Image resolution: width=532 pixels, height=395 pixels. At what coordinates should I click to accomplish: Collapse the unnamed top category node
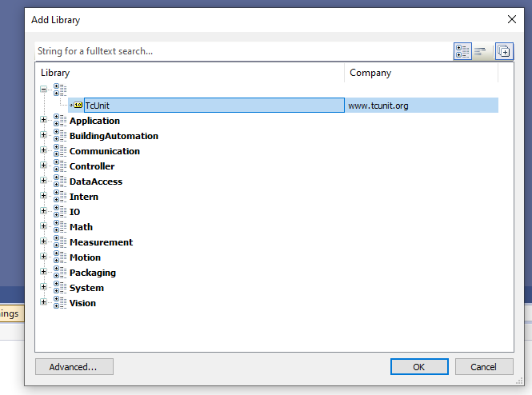coord(43,90)
